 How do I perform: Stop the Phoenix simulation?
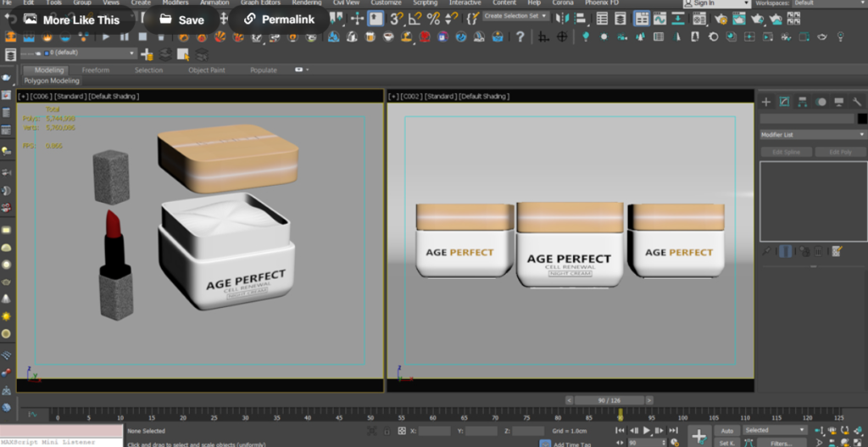[x=142, y=37]
